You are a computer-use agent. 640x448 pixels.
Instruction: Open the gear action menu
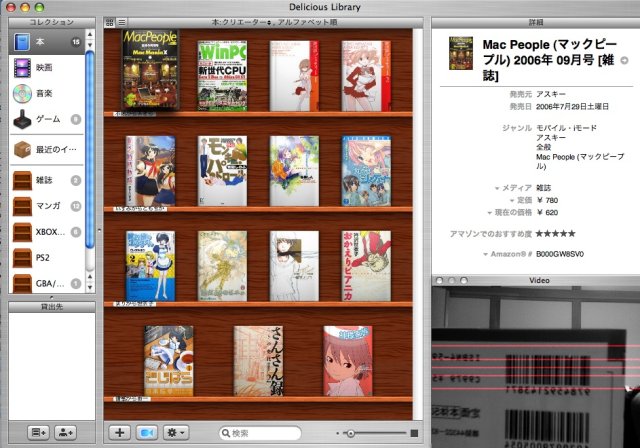click(x=176, y=432)
